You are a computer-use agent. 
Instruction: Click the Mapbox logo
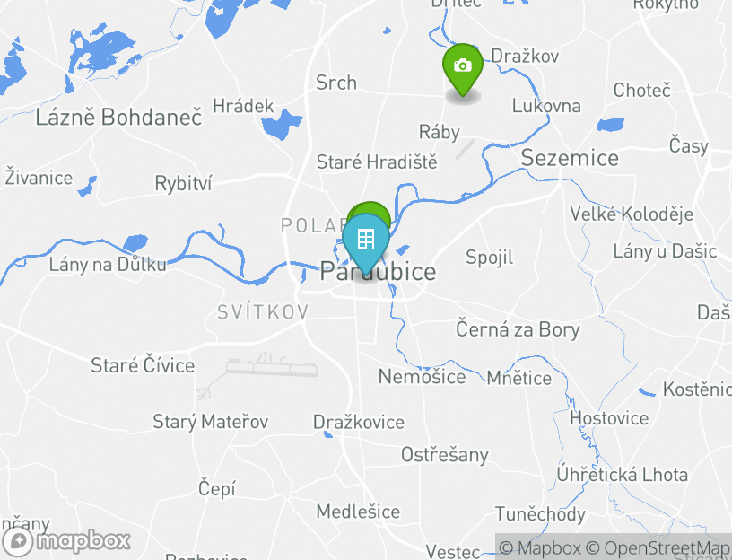click(x=65, y=542)
